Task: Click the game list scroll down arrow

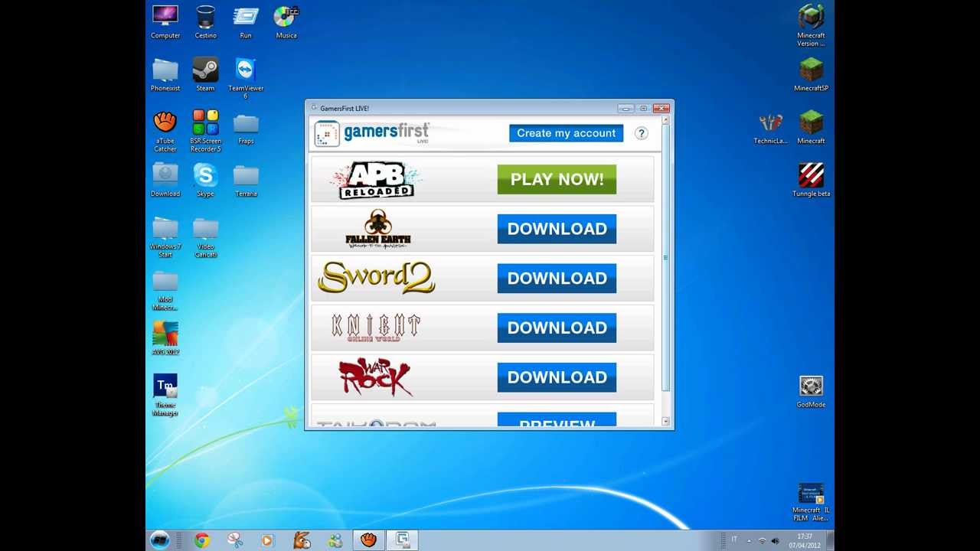Action: tap(665, 421)
